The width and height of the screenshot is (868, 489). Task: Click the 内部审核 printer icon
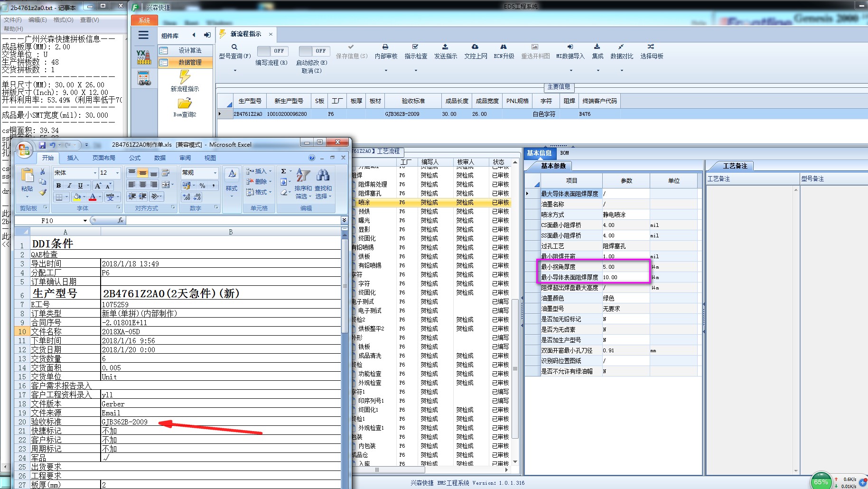coord(385,47)
